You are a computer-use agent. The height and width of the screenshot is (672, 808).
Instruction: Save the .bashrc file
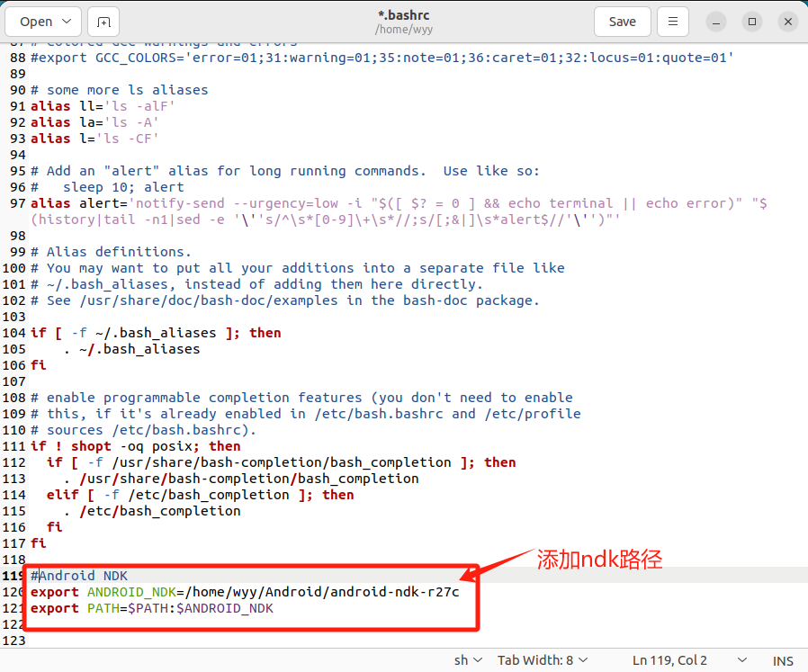point(622,22)
